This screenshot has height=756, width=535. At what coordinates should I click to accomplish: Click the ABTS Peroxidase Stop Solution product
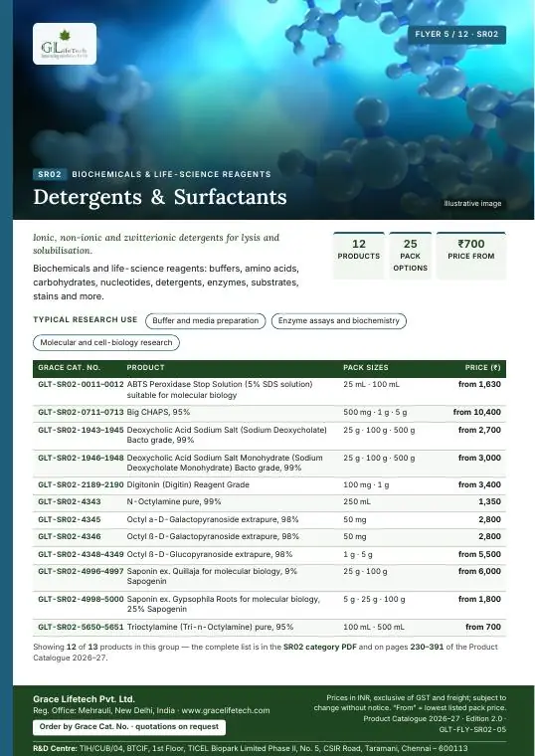(220, 390)
